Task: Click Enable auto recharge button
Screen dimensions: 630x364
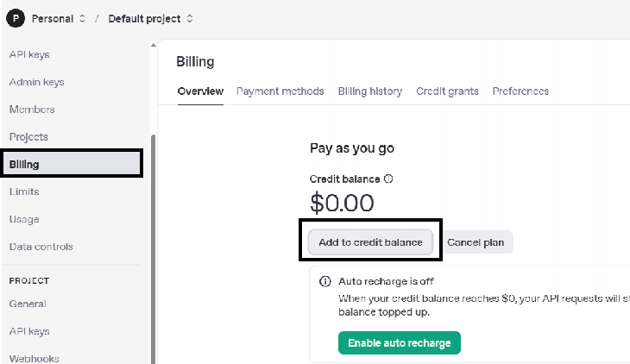Action: (x=399, y=342)
